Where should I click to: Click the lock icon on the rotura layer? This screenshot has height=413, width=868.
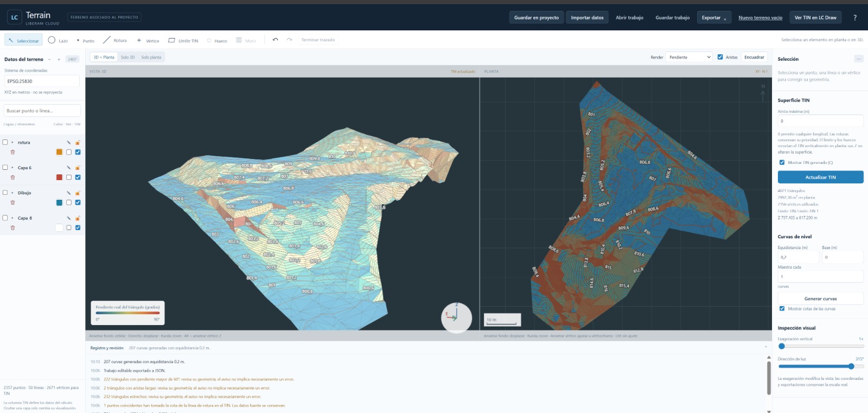(78, 142)
